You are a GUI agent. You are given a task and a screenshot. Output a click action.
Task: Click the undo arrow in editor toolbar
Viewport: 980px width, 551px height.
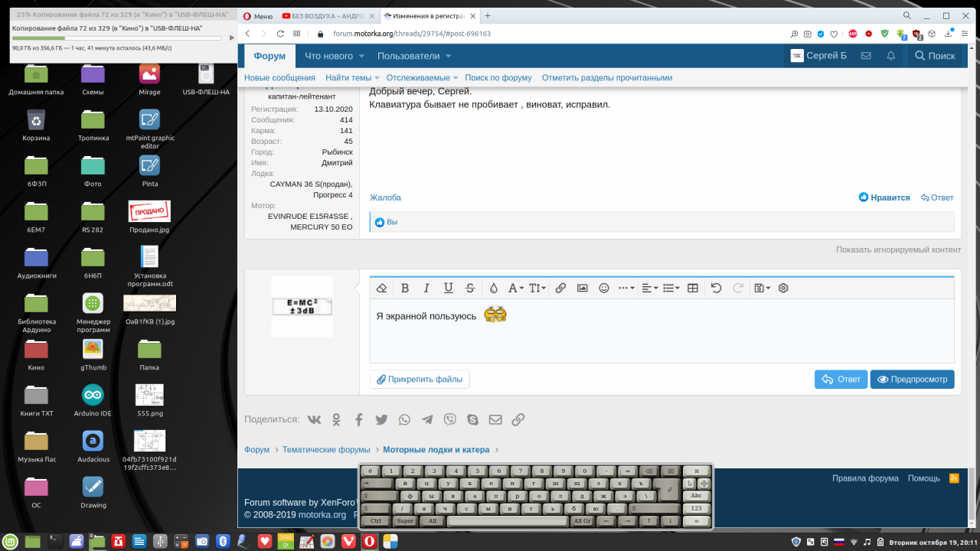(x=716, y=288)
